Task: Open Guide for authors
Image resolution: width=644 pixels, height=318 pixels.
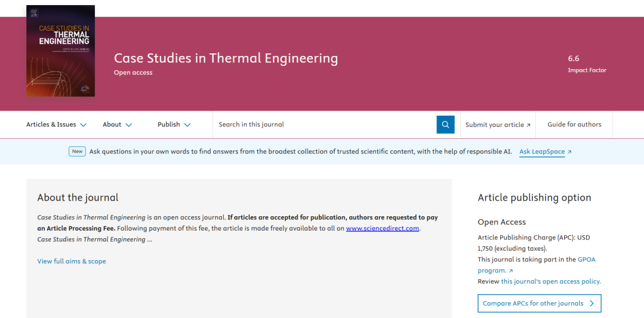Action: click(574, 124)
